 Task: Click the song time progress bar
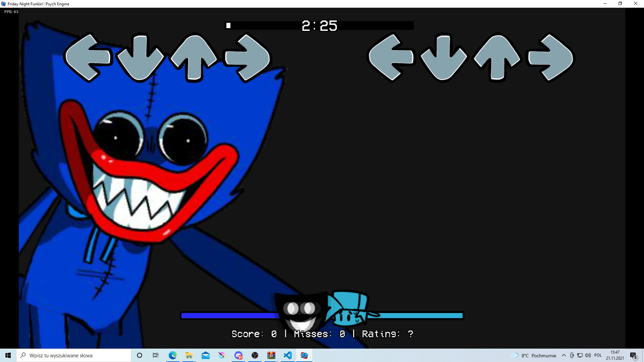coord(319,25)
